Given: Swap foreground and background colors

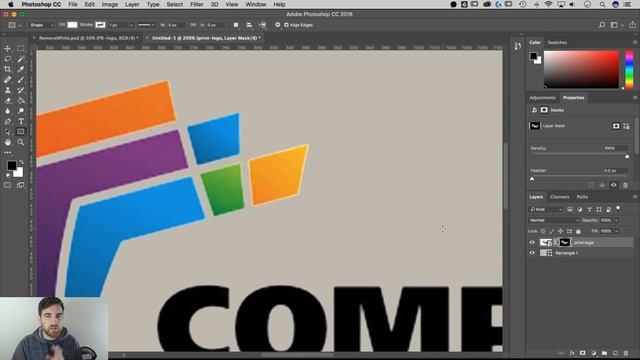Looking at the screenshot, I should click(x=21, y=162).
